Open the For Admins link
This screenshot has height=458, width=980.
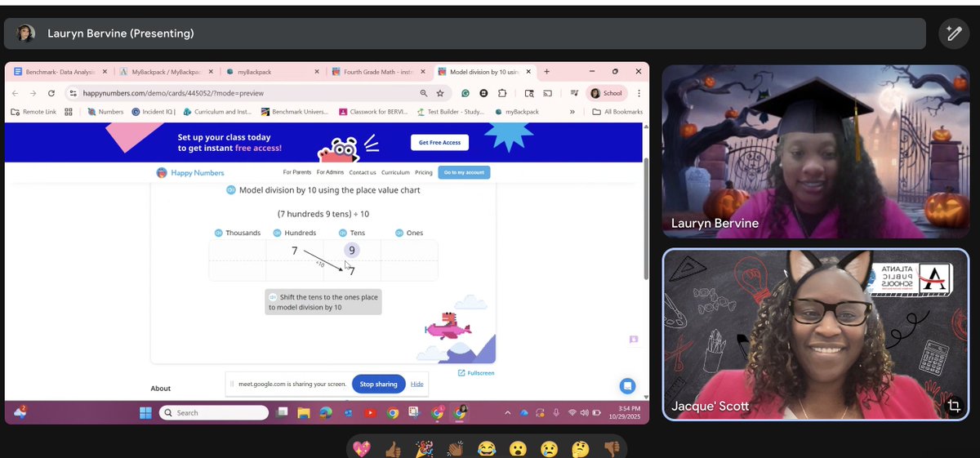330,173
